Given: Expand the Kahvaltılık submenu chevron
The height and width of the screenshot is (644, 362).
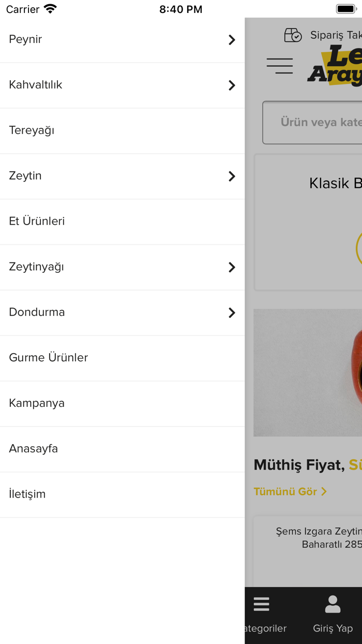Looking at the screenshot, I should coord(232,85).
